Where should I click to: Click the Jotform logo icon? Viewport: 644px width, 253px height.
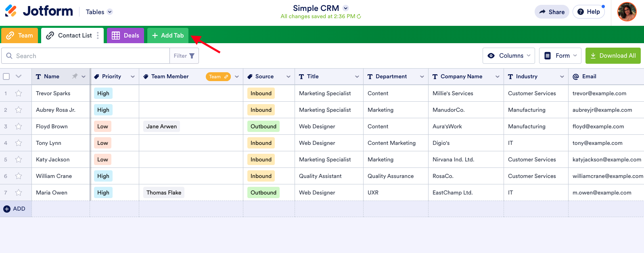point(11,11)
